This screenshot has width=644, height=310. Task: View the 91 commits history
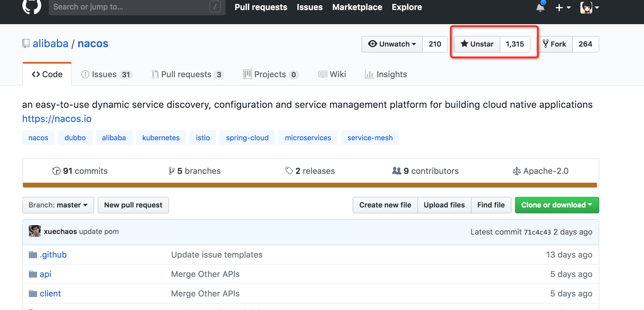tap(80, 171)
